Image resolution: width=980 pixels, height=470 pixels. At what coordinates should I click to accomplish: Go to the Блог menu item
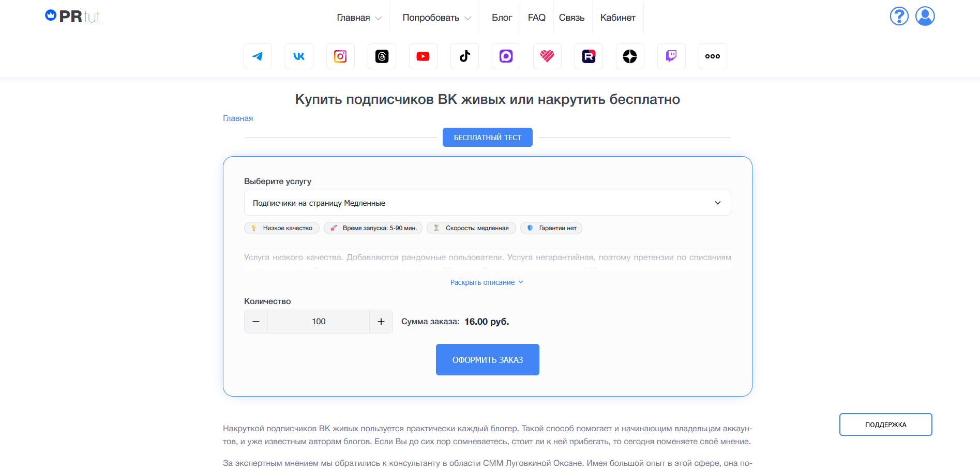tap(502, 18)
